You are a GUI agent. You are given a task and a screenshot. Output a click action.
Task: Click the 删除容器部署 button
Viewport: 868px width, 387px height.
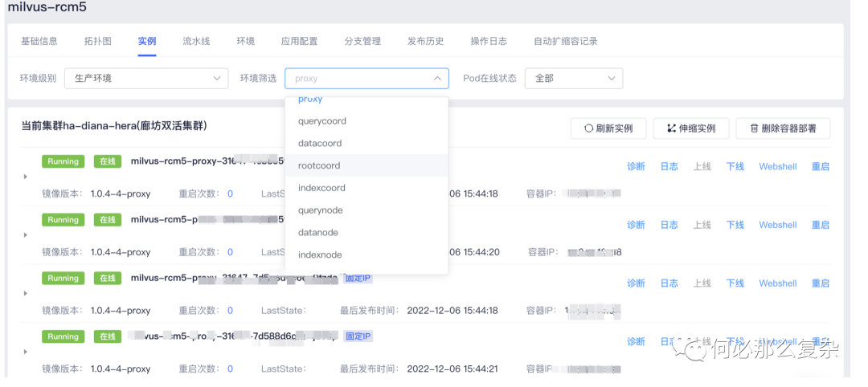click(783, 128)
